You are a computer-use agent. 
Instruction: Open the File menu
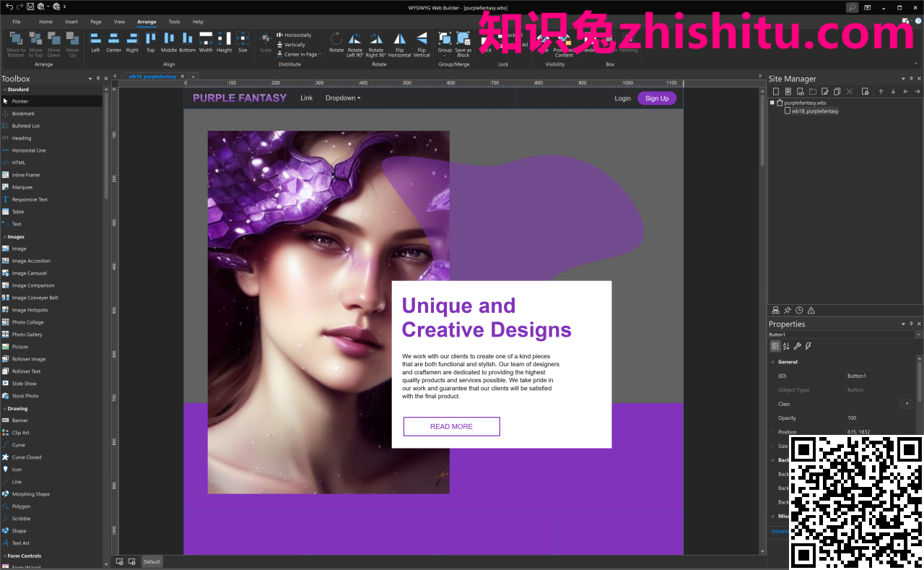tap(17, 22)
